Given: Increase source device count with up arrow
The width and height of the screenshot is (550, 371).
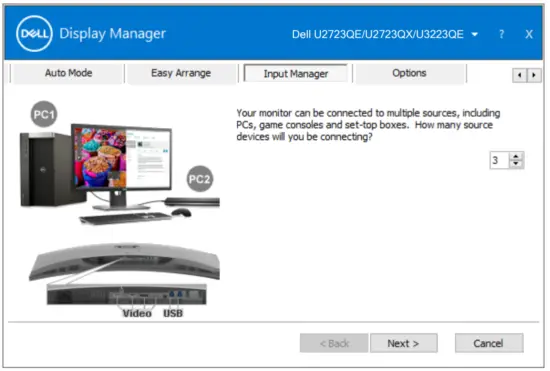Looking at the screenshot, I should 516,156.
